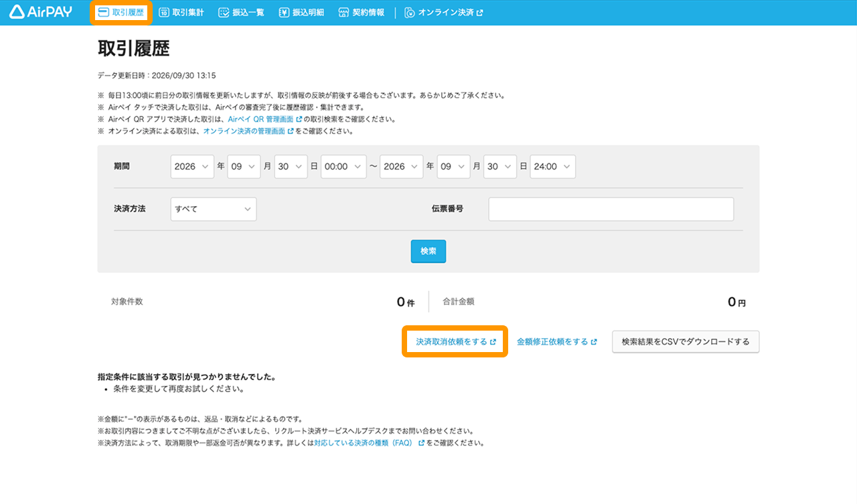Click the 指定条件に該当する取引が見つかりませんでした message
Image resolution: width=857 pixels, height=504 pixels.
pos(187,377)
